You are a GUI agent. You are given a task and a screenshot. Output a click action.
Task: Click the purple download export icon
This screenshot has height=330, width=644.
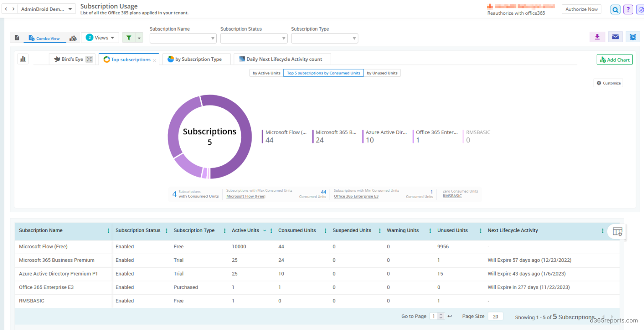pos(597,37)
